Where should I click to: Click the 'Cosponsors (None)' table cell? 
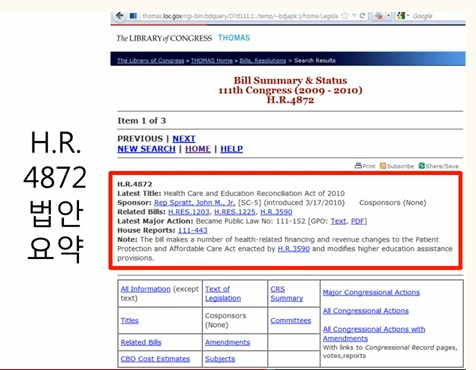point(235,320)
